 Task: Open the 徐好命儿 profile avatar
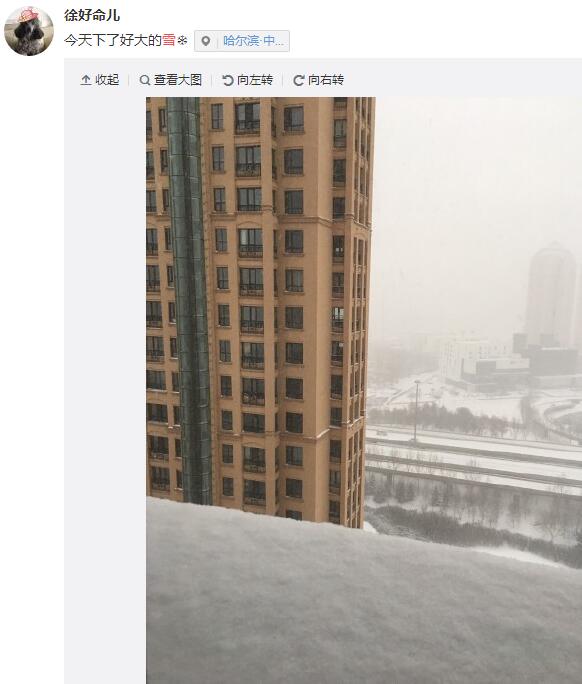pyautogui.click(x=29, y=31)
